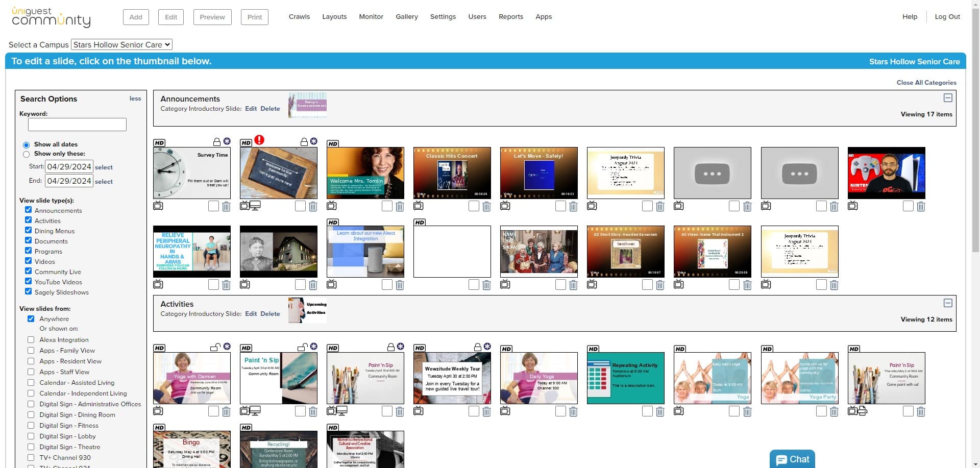
Task: Edit the Announcements introductory slide
Action: [251, 109]
